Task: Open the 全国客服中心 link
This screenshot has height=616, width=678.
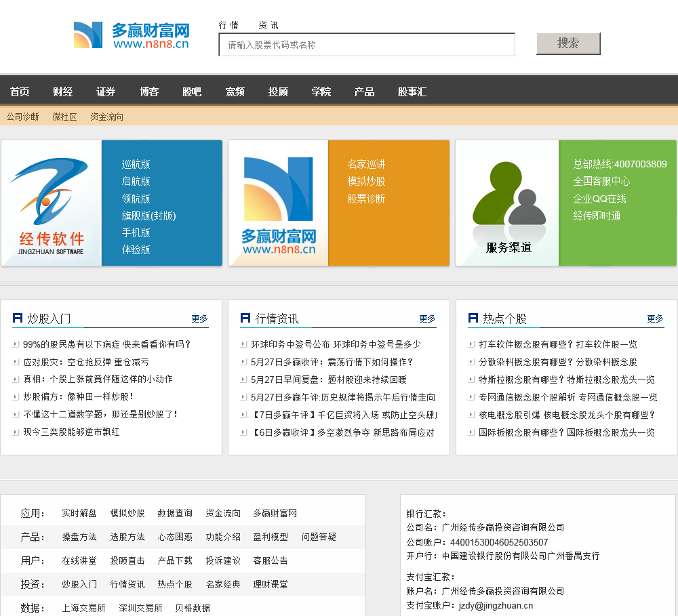Action: pos(601,181)
